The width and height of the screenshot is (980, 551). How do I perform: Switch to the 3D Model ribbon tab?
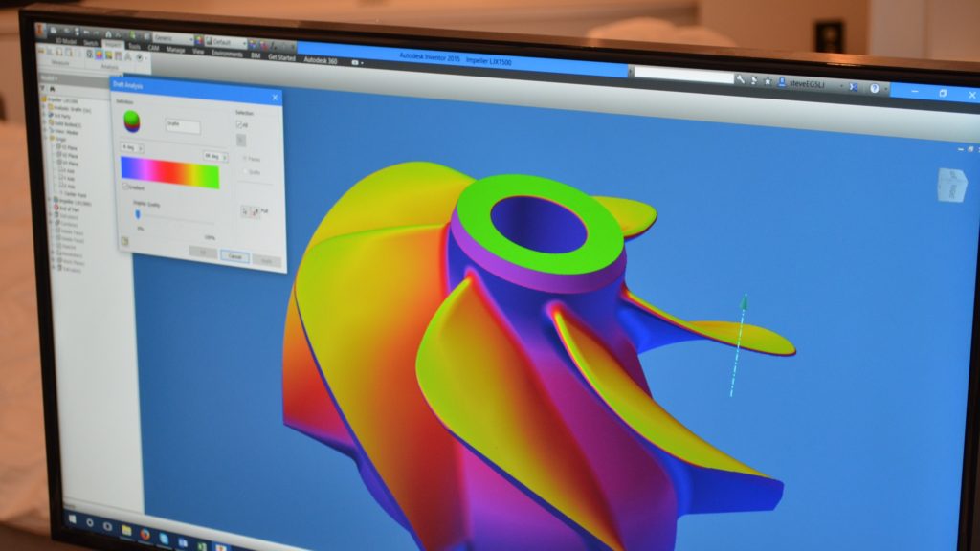pos(66,41)
